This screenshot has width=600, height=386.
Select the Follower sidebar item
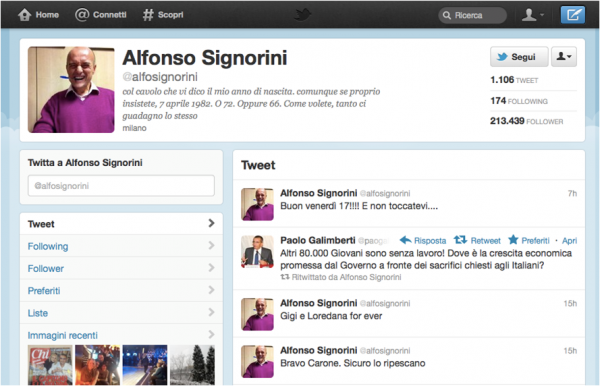pos(121,268)
